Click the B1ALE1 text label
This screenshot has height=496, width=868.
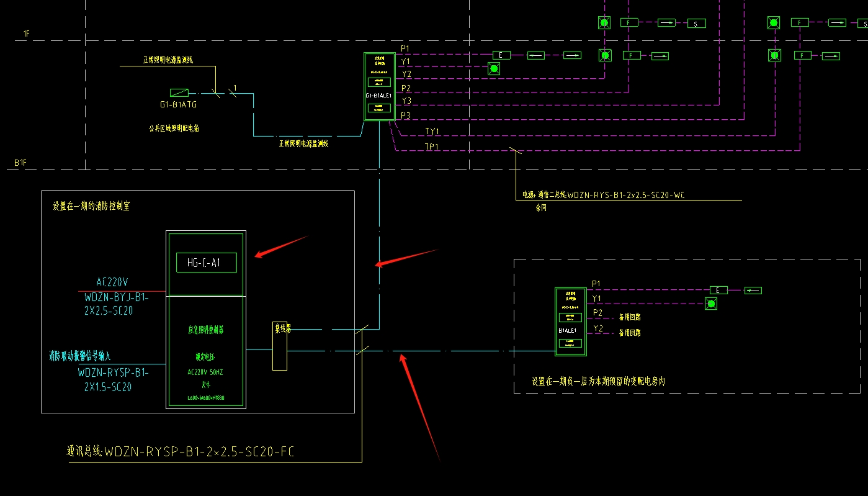pyautogui.click(x=568, y=331)
